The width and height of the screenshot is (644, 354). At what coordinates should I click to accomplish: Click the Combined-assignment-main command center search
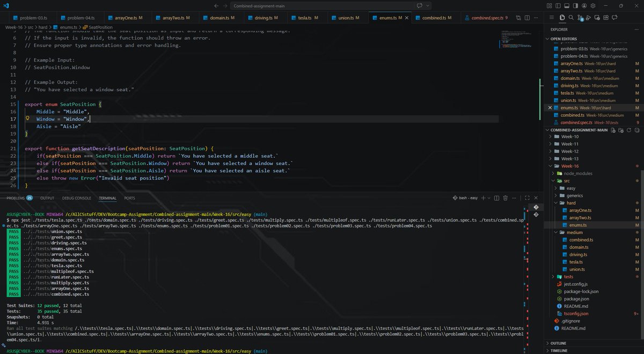click(x=323, y=5)
